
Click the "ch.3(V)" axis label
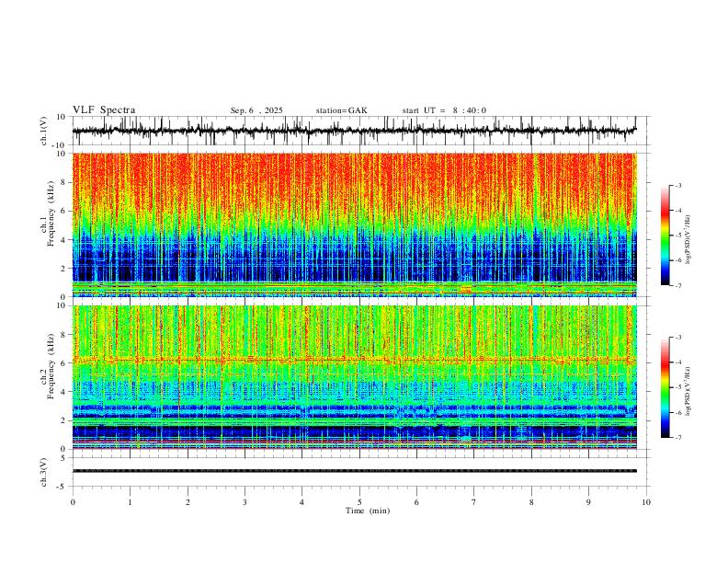(44, 473)
